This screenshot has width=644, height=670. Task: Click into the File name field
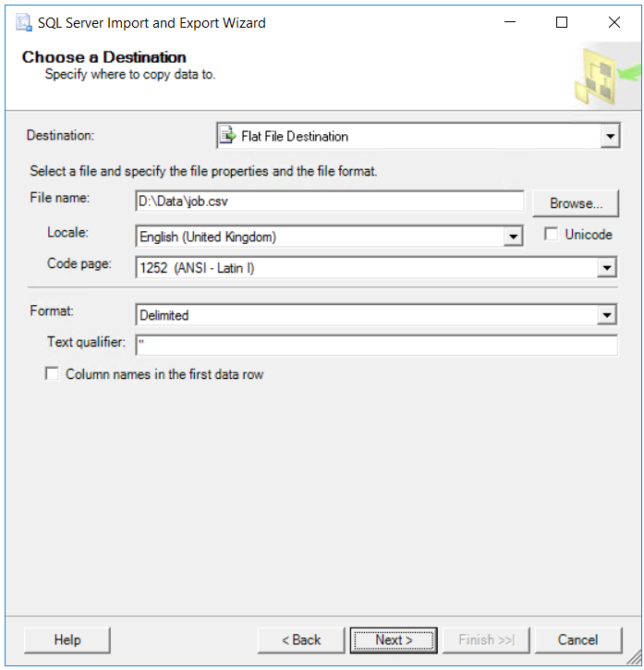(330, 201)
